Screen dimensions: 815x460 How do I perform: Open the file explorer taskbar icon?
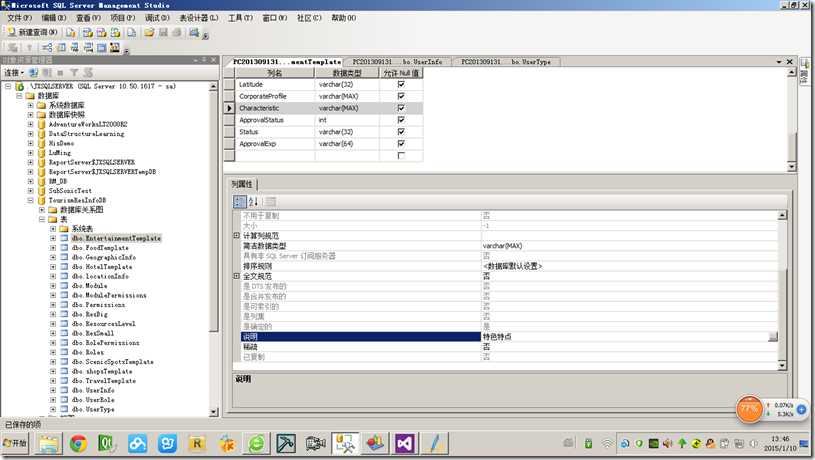(49, 443)
